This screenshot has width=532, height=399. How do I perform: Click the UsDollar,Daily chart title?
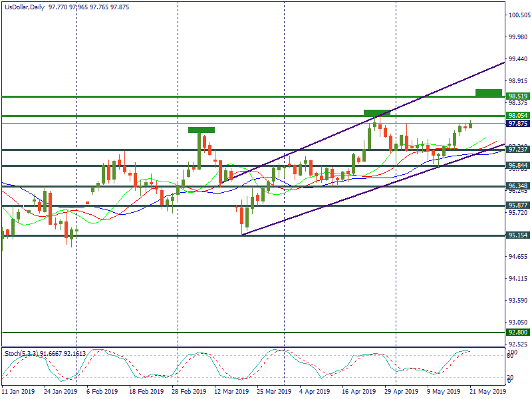tap(23, 6)
